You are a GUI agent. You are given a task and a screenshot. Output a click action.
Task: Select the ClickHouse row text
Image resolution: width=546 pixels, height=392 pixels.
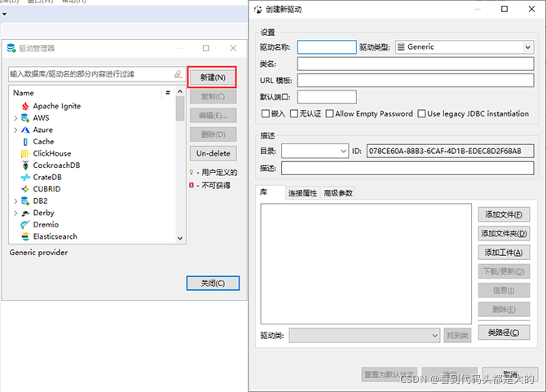(x=52, y=153)
